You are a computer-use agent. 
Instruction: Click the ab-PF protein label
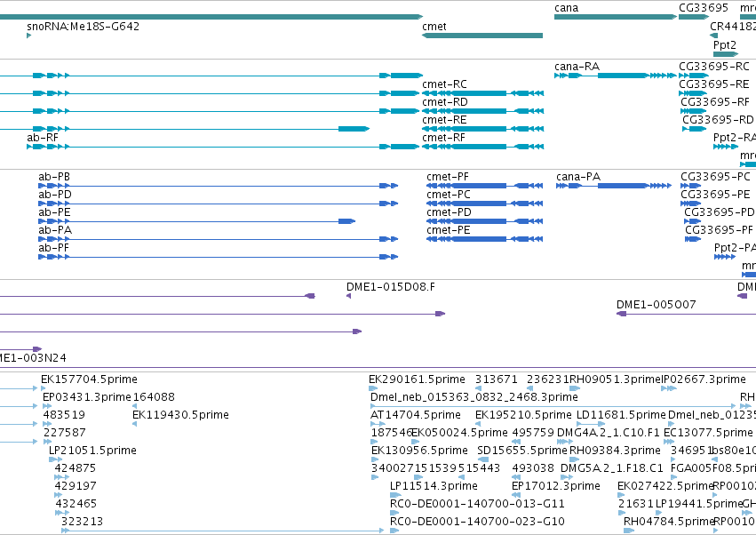pos(53,248)
